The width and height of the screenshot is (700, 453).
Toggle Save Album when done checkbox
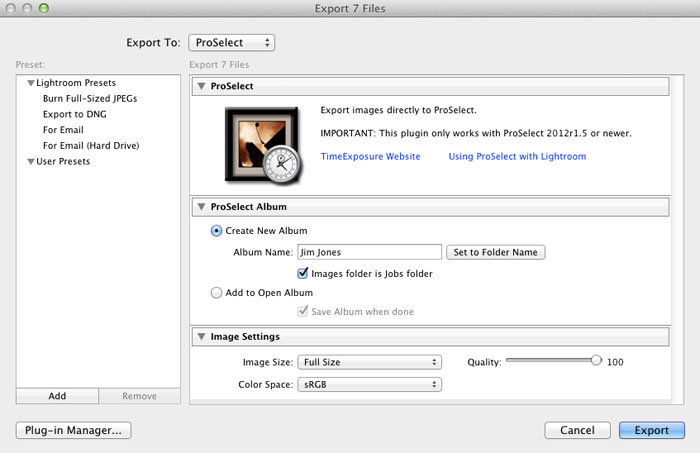point(303,311)
